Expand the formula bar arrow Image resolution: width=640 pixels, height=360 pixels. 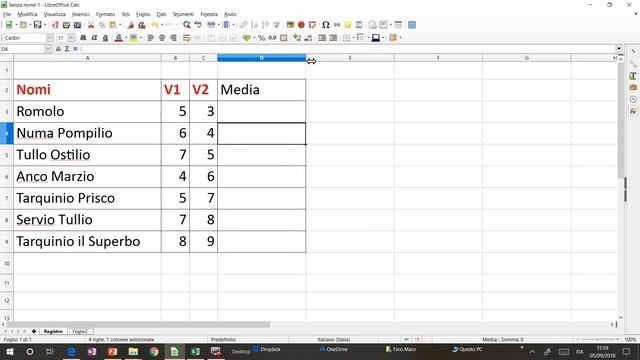(619, 49)
